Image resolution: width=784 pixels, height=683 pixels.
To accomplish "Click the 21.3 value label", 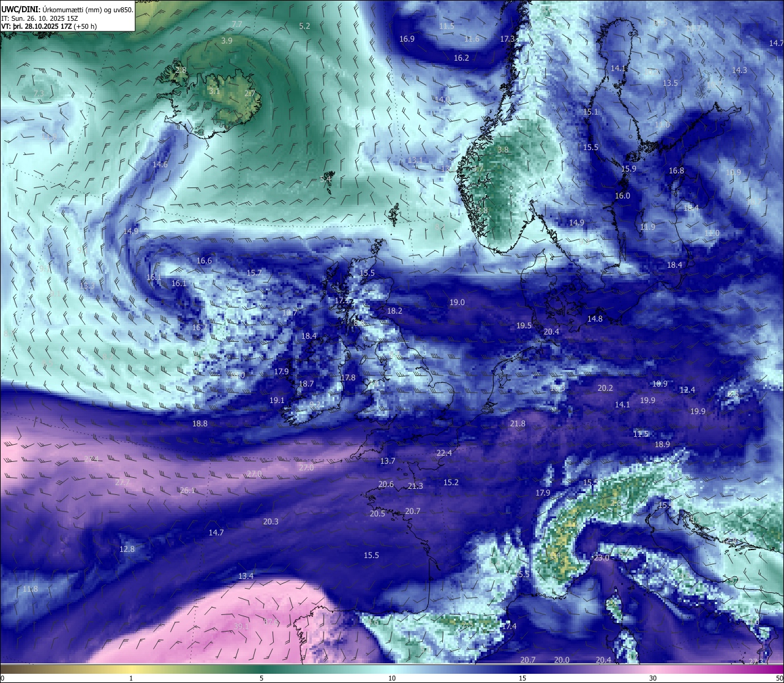I will tap(415, 486).
